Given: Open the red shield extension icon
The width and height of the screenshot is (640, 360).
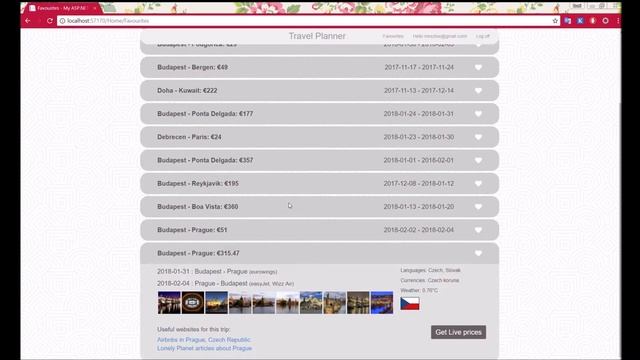Looking at the screenshot, I should tap(593, 21).
